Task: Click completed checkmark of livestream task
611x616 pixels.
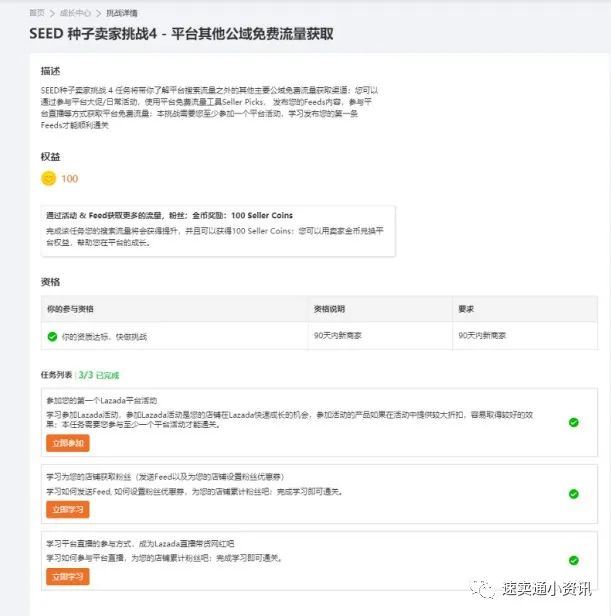Action: coord(574,561)
